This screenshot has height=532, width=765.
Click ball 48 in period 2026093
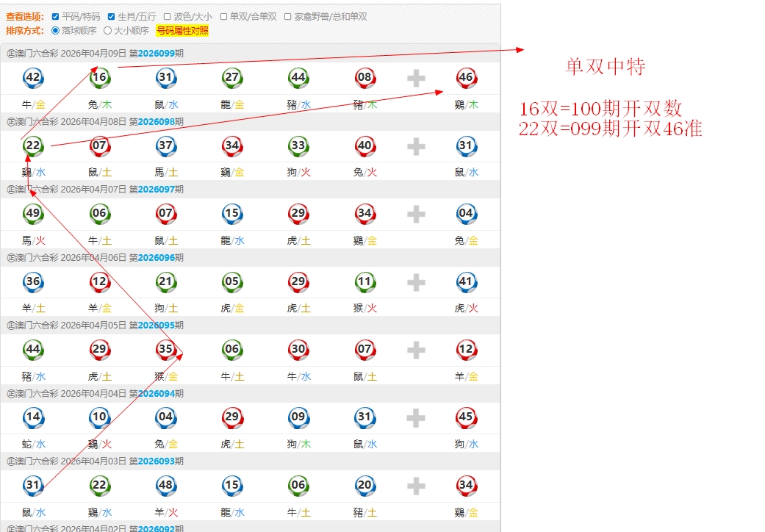click(x=166, y=485)
